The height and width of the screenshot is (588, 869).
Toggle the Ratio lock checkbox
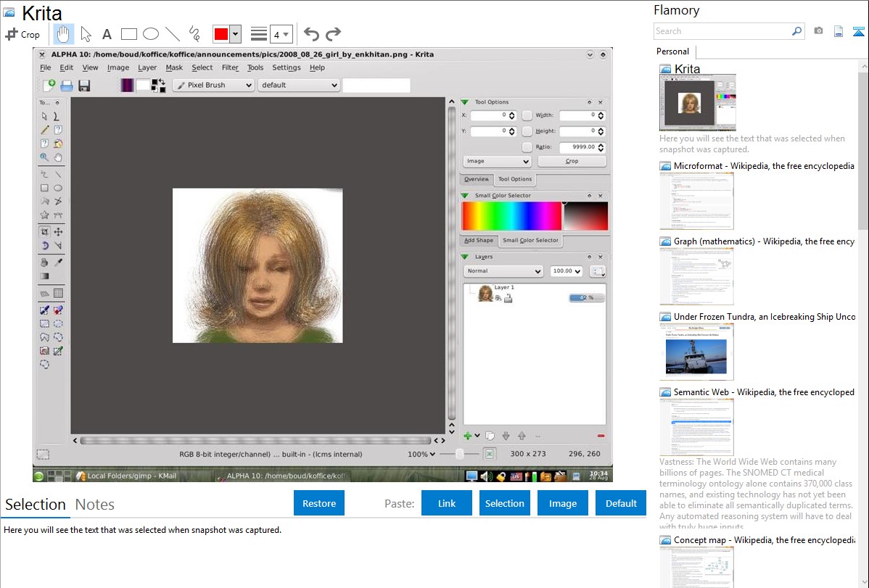[x=527, y=147]
